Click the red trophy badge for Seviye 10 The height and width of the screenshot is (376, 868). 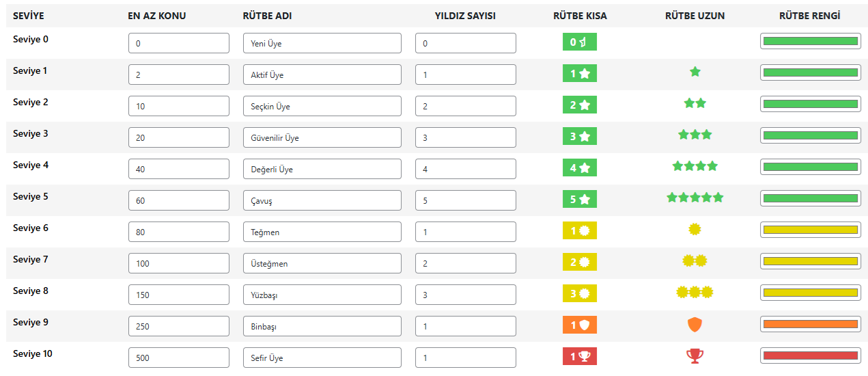tap(580, 356)
